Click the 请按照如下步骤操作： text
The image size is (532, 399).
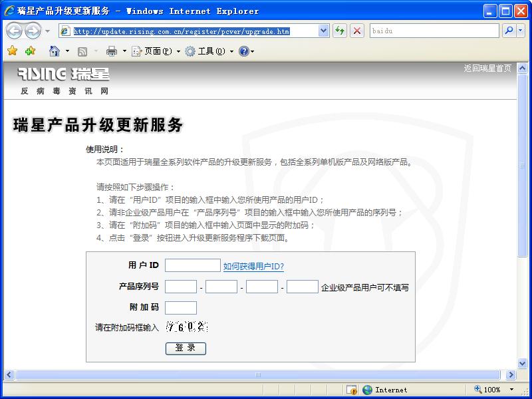coord(136,187)
